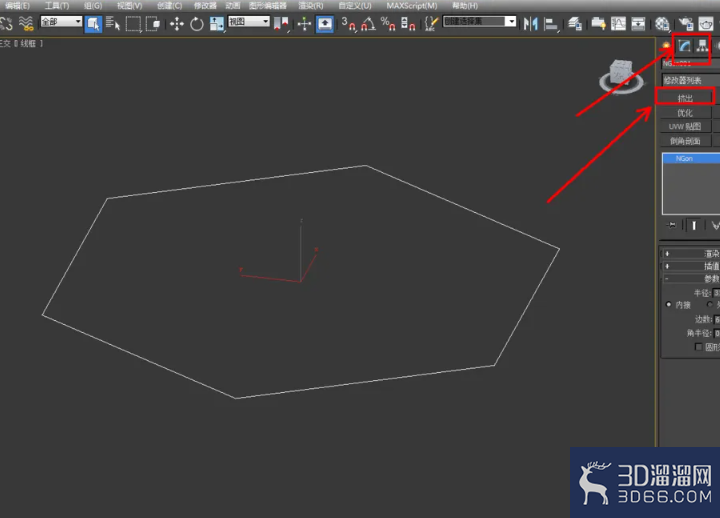Open the 帮助(H) menu
Screen dimensions: 720x518
pyautogui.click(x=465, y=6)
